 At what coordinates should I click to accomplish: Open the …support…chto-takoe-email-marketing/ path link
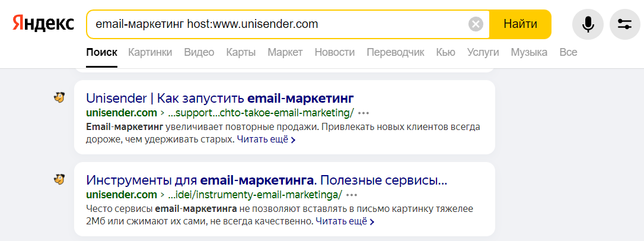pos(261,113)
